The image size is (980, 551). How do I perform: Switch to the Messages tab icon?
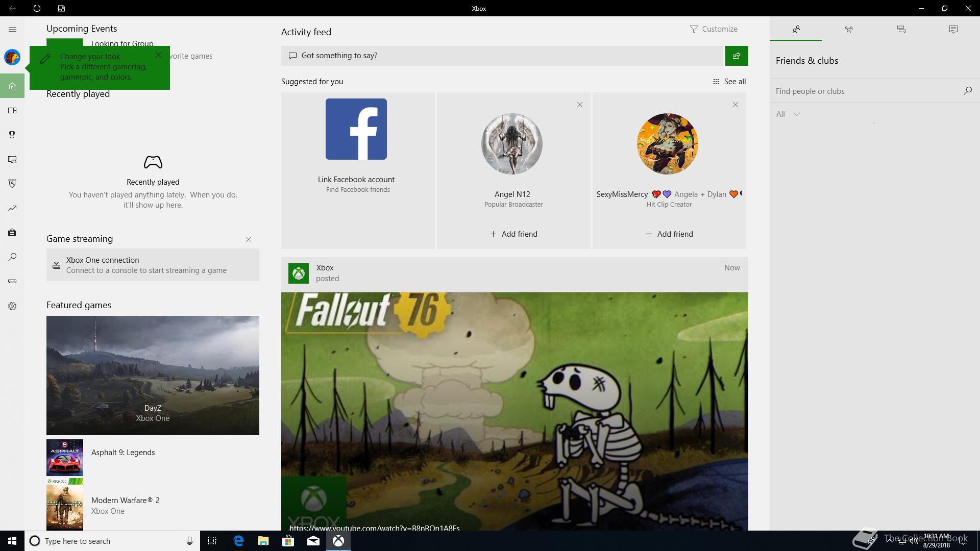pos(901,29)
